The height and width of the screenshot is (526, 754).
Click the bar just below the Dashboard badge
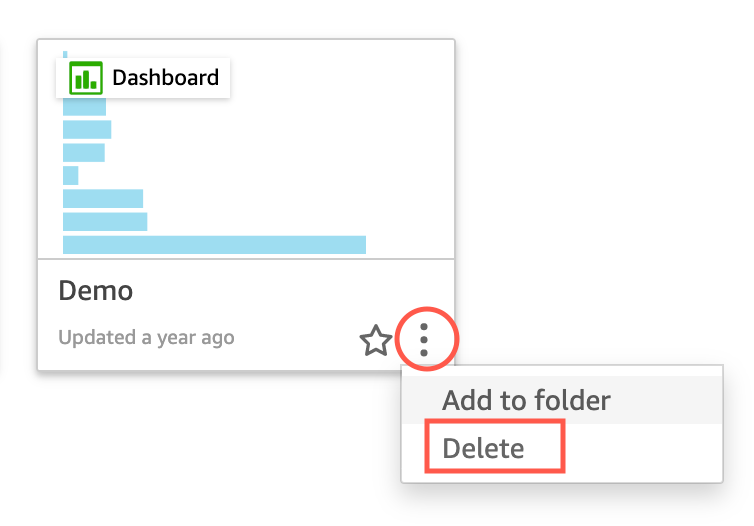tap(84, 107)
